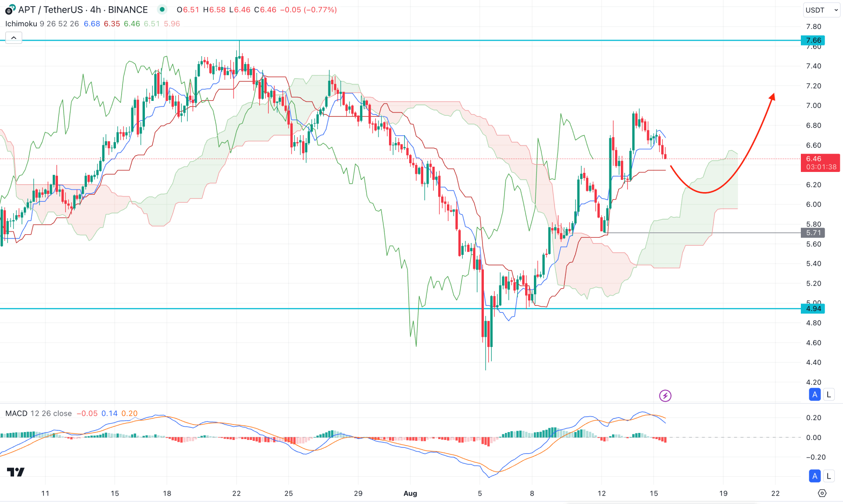843x504 pixels.
Task: Toggle auto scale A on MACD pane
Action: click(815, 476)
